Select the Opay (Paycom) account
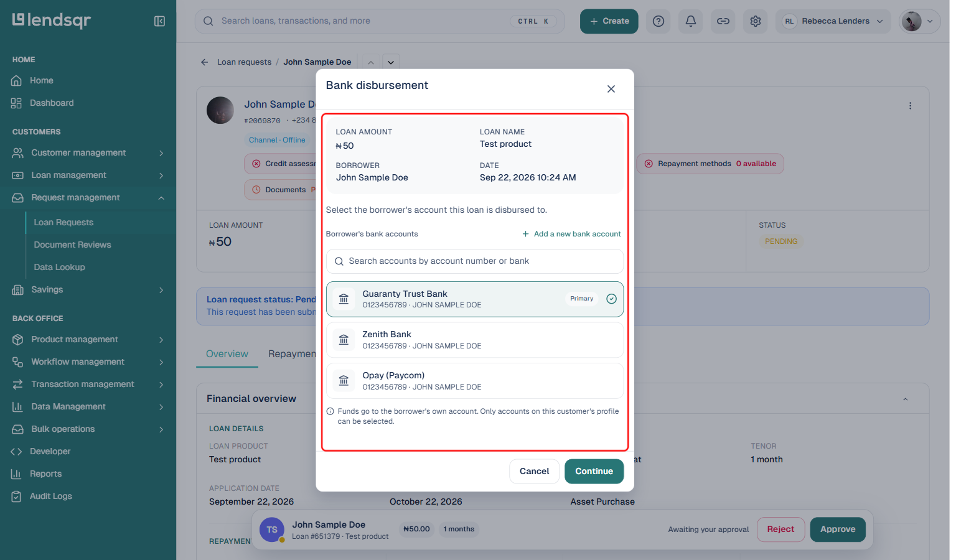 pos(475,381)
